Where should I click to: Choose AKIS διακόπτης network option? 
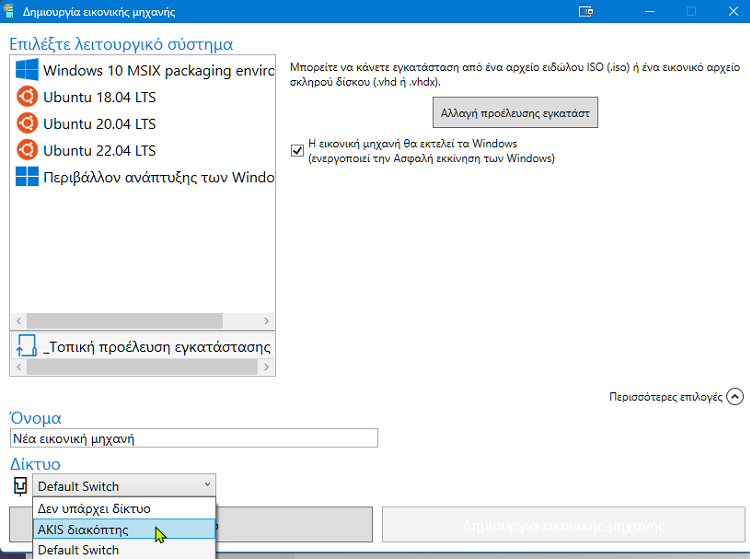click(x=124, y=529)
